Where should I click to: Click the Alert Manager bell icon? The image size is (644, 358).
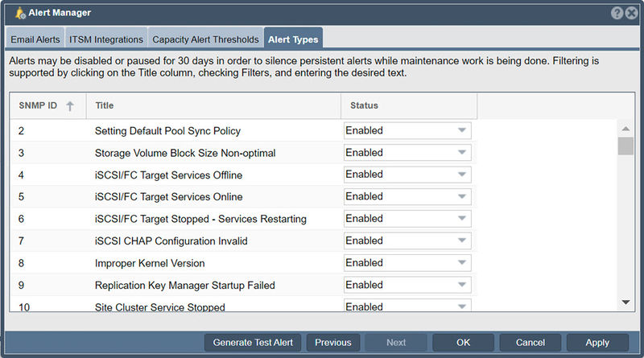[20, 13]
